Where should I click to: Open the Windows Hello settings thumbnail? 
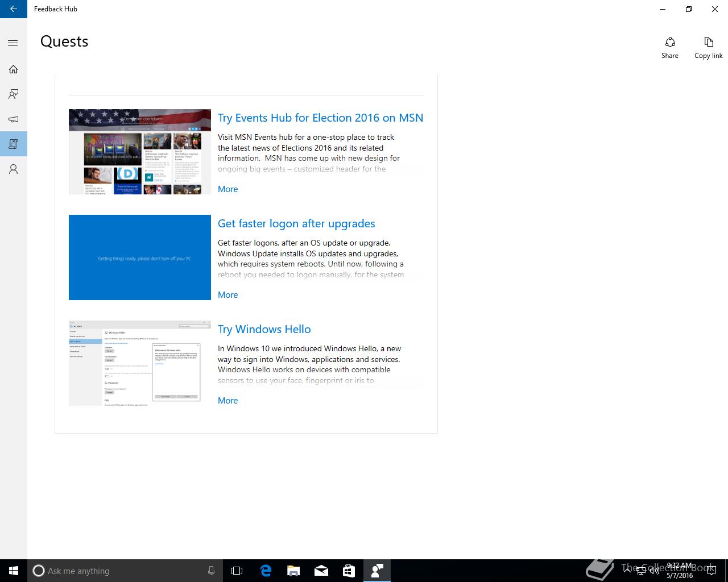point(140,363)
